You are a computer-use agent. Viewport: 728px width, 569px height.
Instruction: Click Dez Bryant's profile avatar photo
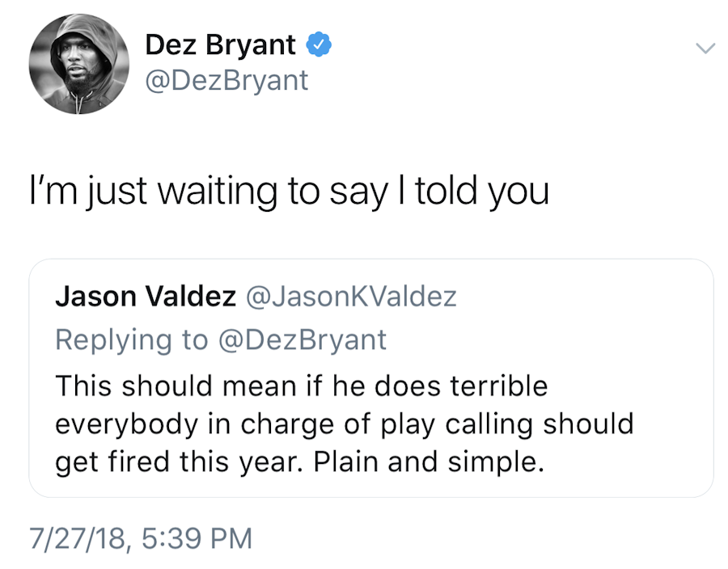78,65
